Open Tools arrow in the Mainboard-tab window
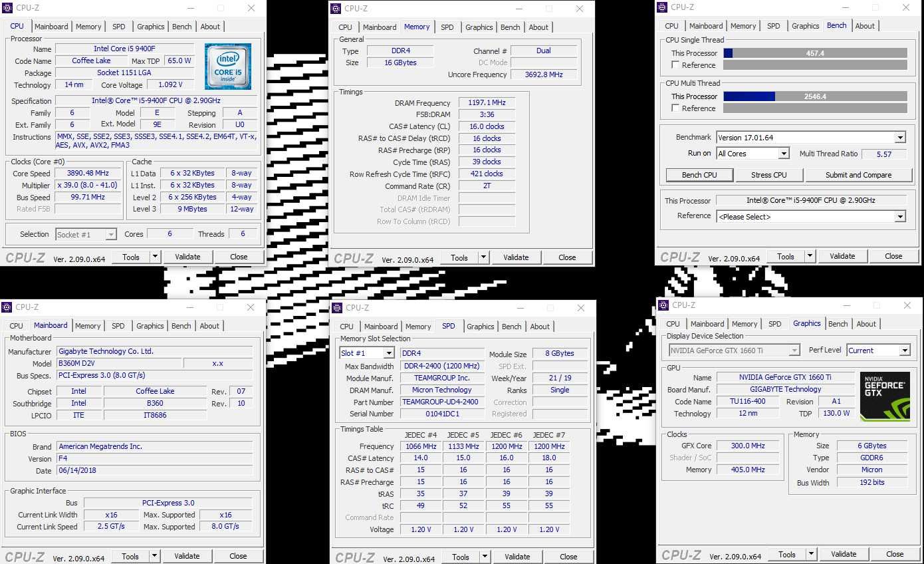This screenshot has width=924, height=564. point(154,557)
